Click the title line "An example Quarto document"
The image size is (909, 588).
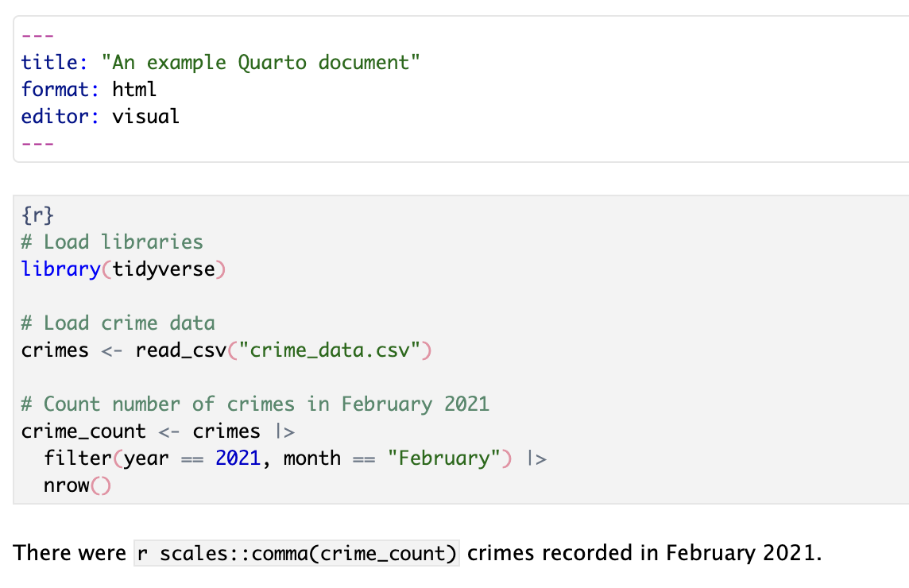tap(220, 62)
